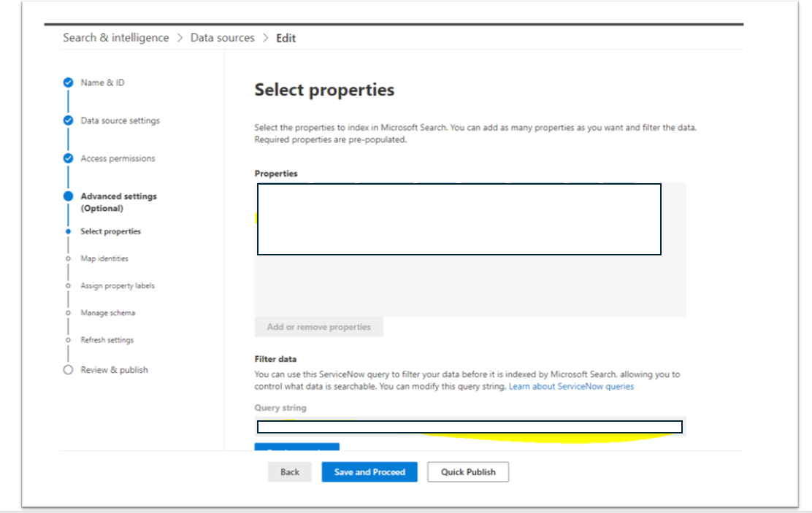The width and height of the screenshot is (812, 513).
Task: Click the circle indicator next to Map identities
Action: tap(69, 258)
